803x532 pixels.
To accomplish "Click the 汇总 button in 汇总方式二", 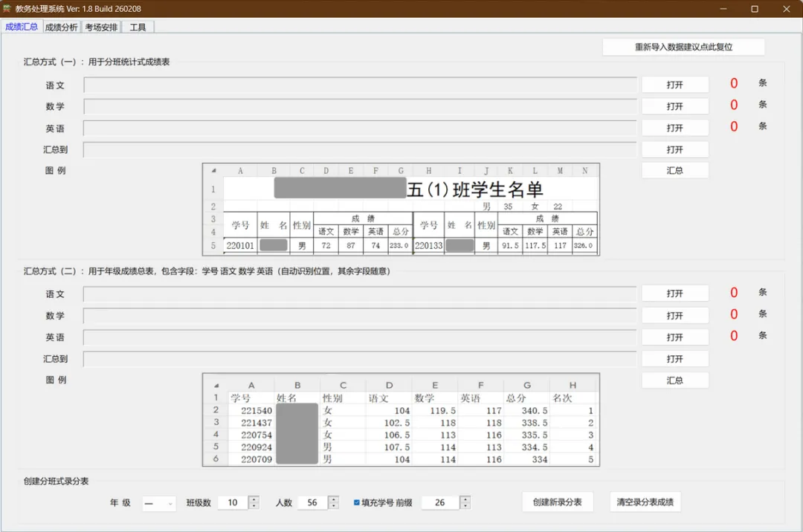I will pos(675,380).
